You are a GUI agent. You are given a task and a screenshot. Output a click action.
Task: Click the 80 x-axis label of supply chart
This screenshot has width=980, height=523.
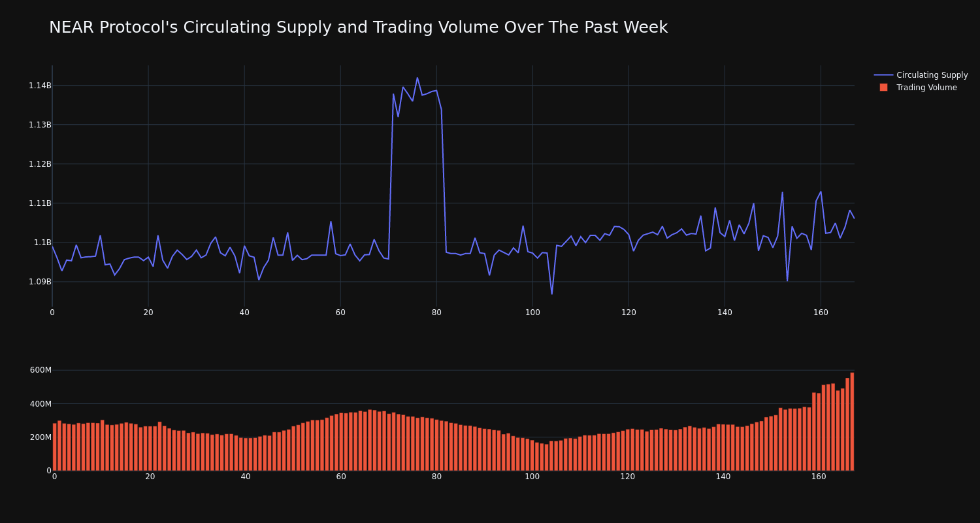(x=436, y=312)
